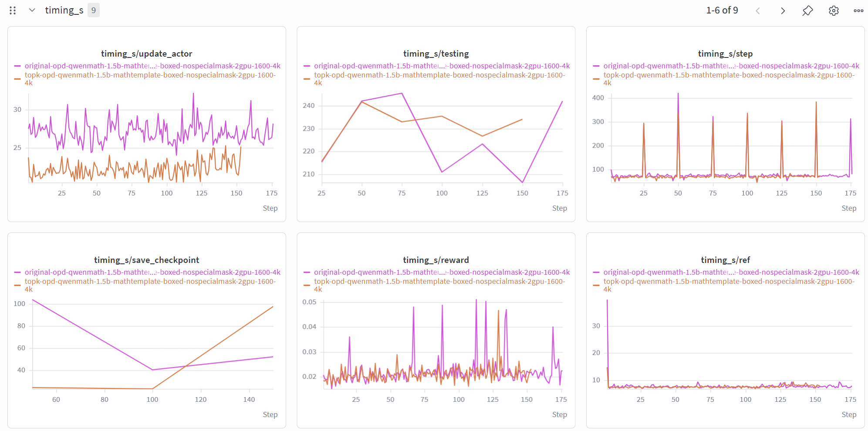Click the timing_s/save_checkpoint chart title
This screenshot has height=431, width=868.
click(x=146, y=260)
